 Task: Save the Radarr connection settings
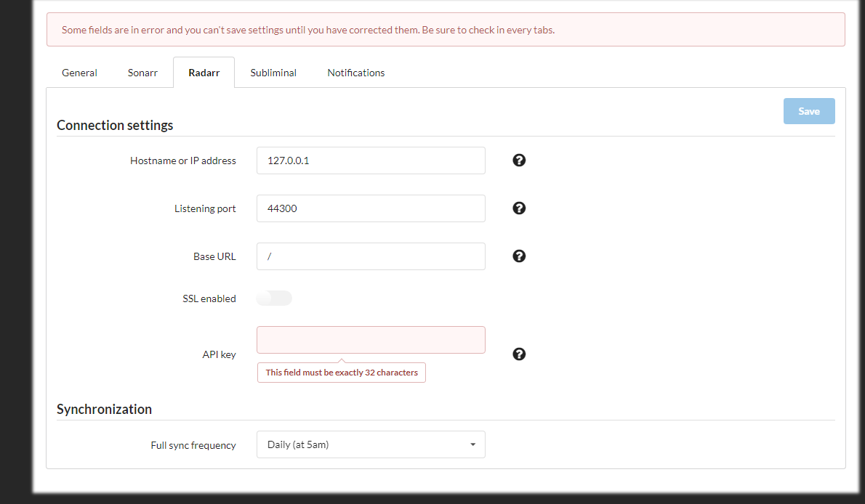click(808, 110)
